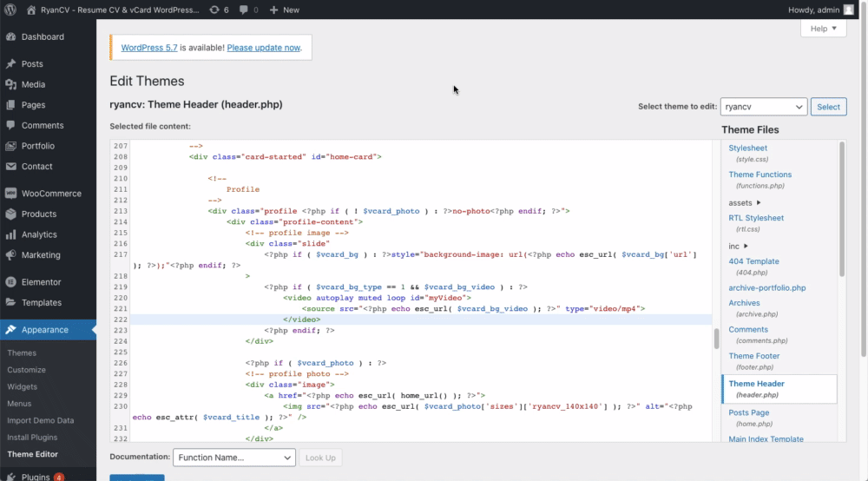The image size is (868, 481).
Task: Open the comments bubble icon in admin bar
Action: coord(244,10)
